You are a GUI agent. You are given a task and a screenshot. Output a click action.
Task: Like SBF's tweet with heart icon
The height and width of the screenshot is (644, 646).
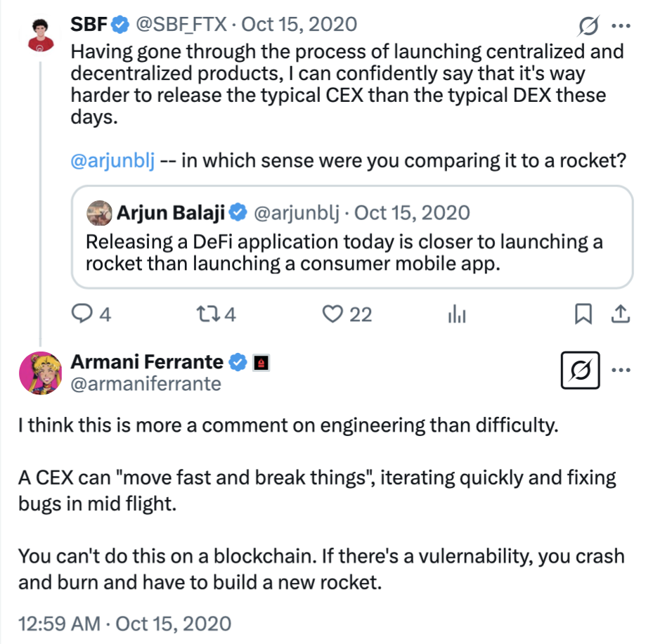(332, 314)
